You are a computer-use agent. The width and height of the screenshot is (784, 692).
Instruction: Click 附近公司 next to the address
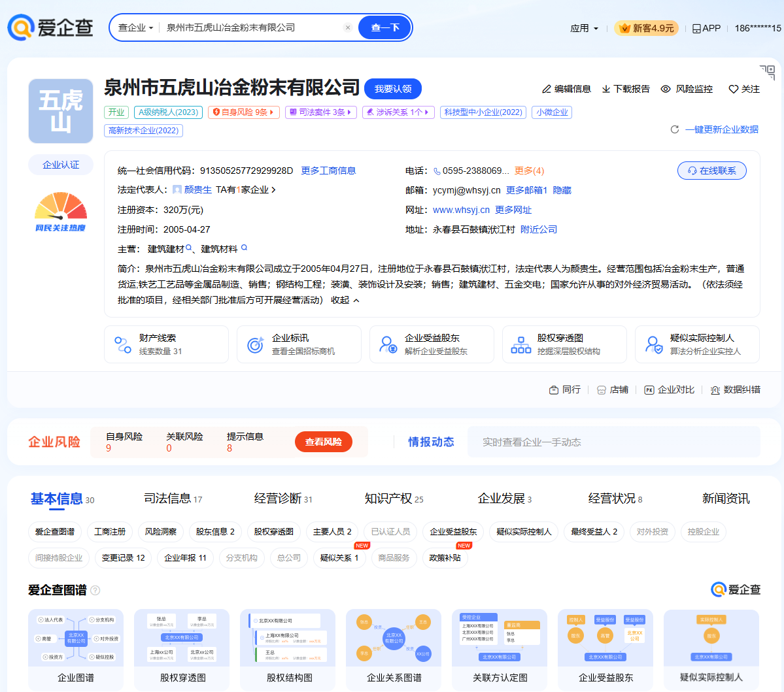(x=539, y=229)
